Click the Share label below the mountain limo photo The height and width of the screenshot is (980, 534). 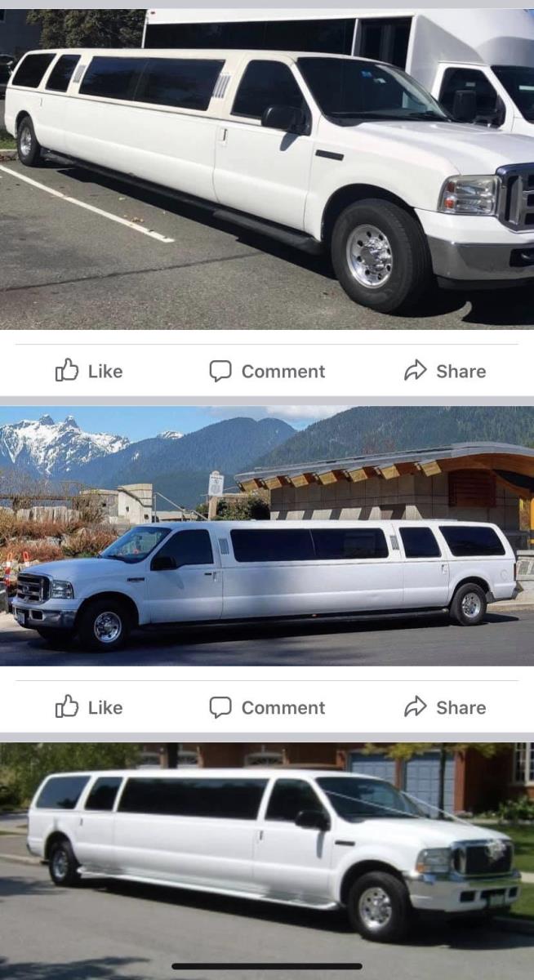click(461, 708)
